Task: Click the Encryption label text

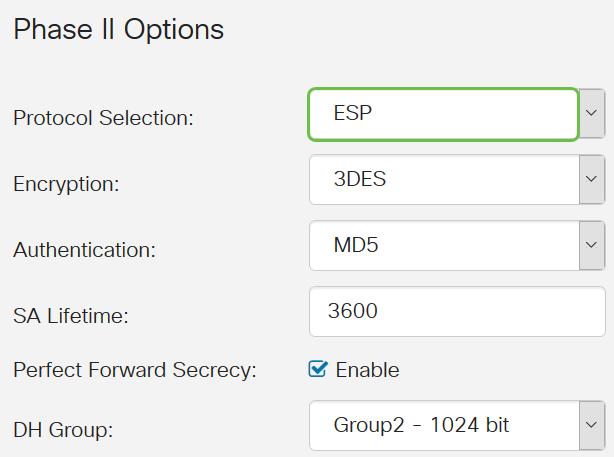Action: [66, 184]
